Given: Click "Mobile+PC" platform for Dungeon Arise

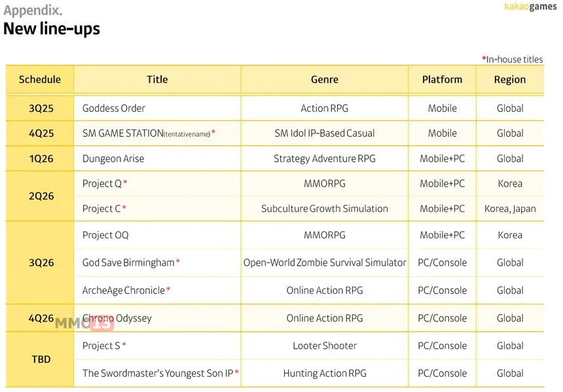Looking at the screenshot, I should pos(443,158).
